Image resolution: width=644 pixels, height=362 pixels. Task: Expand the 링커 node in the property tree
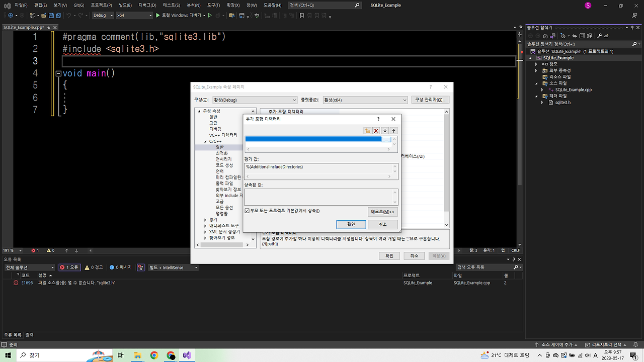click(x=205, y=220)
